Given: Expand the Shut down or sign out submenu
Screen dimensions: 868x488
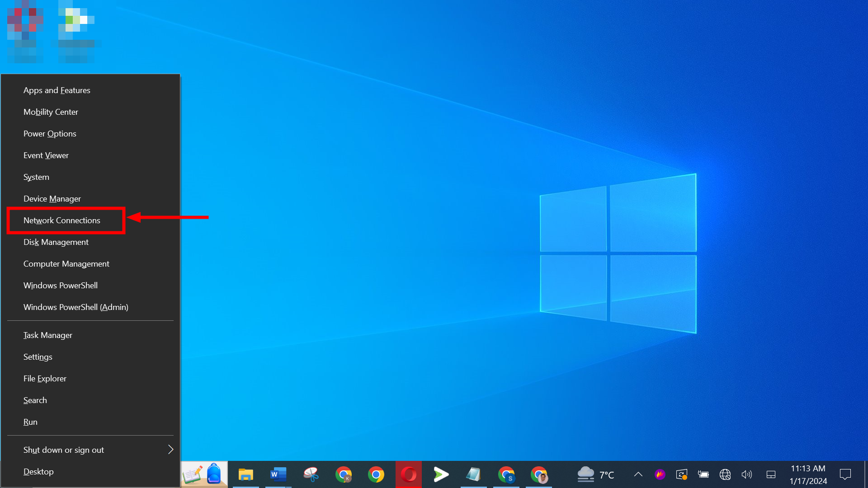Looking at the screenshot, I should click(x=63, y=450).
